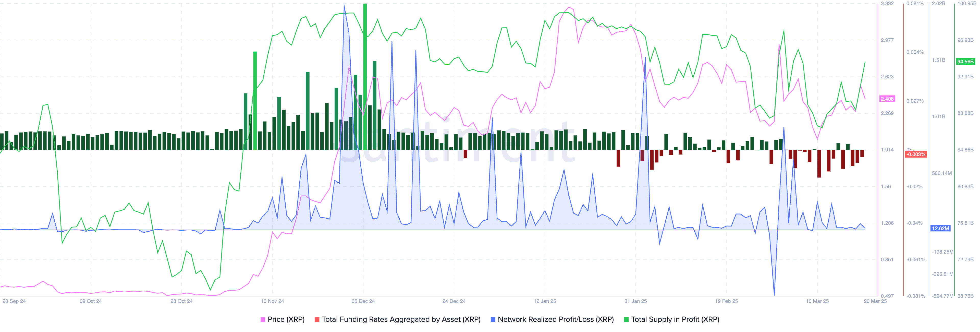Click the 0.054% funding axis value

[915, 52]
